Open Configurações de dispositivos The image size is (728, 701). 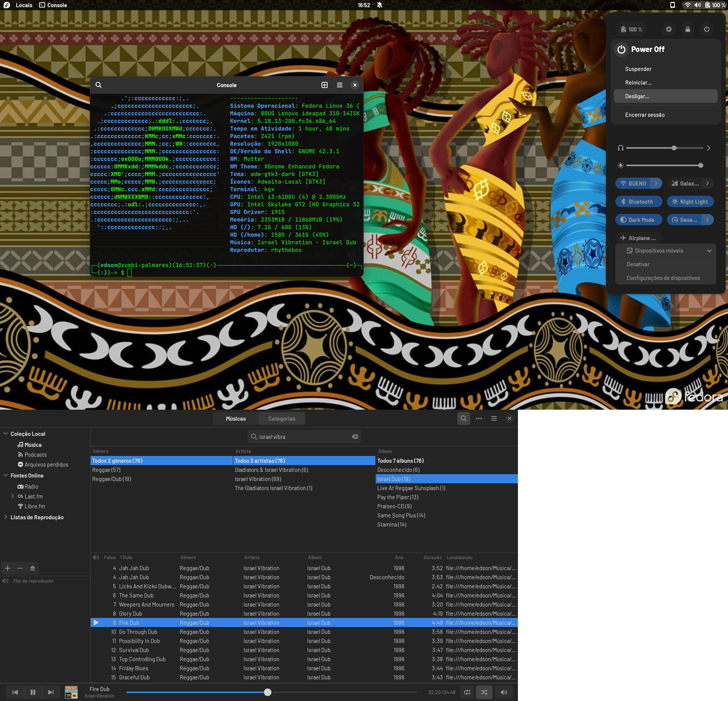coord(666,278)
